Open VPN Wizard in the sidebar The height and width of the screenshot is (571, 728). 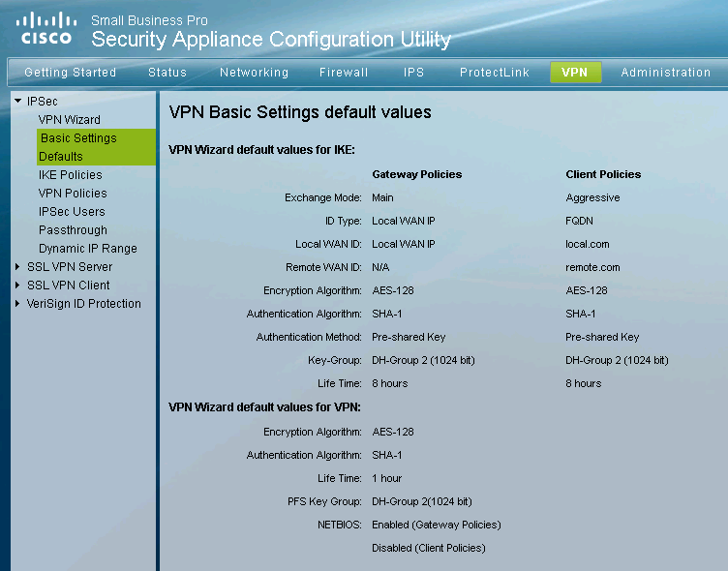click(69, 120)
